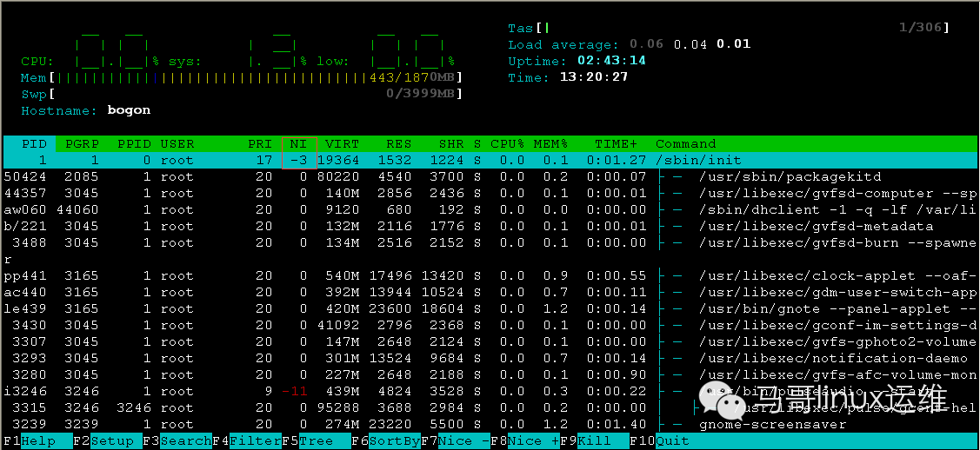Image resolution: width=980 pixels, height=450 pixels.
Task: Click the USER column header
Action: coord(177,143)
